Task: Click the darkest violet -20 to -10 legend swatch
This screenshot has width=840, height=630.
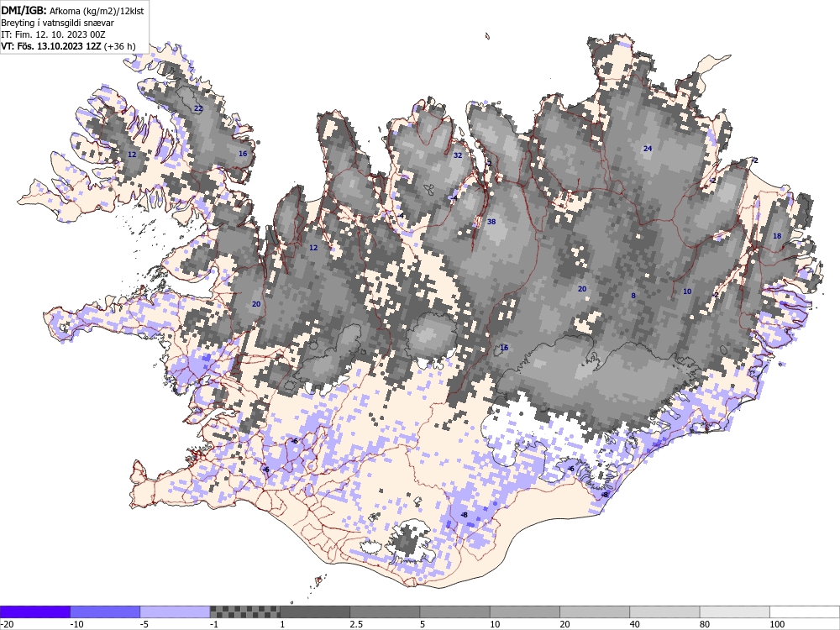Action: 34,612
